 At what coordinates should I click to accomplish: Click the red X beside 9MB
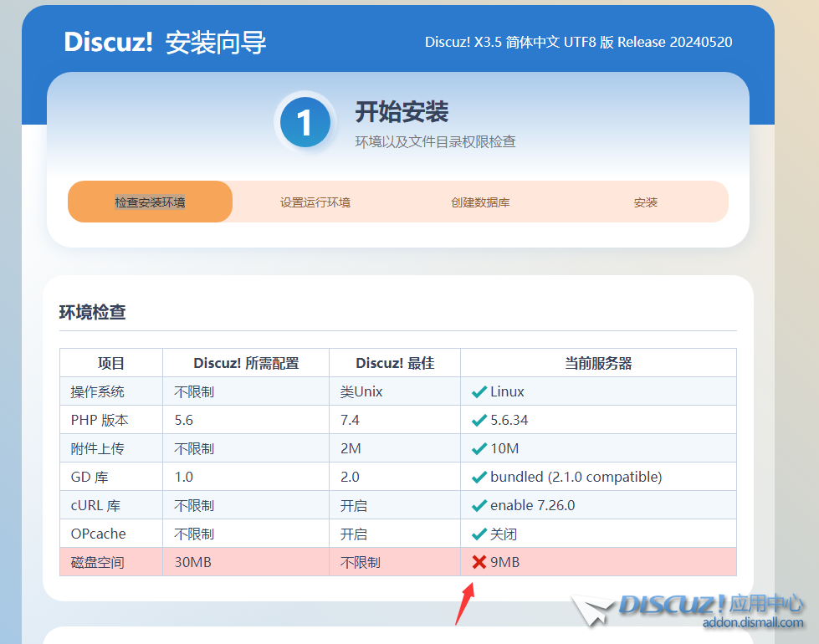pyautogui.click(x=479, y=562)
